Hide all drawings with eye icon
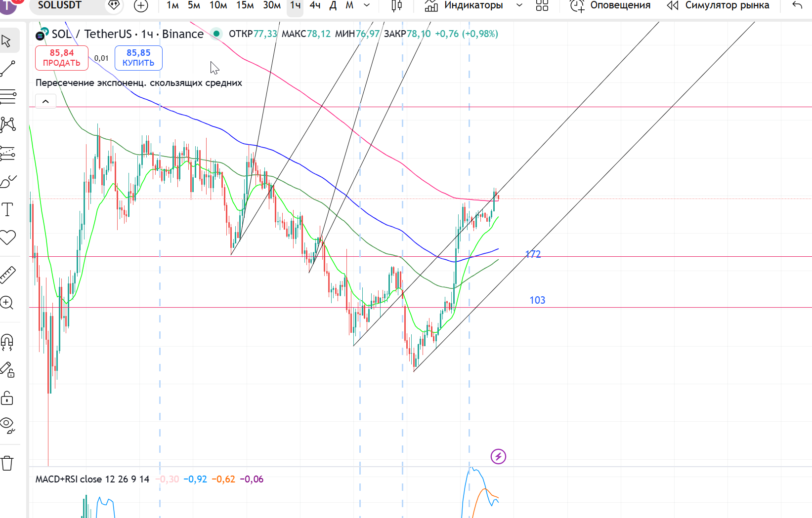 point(7,425)
